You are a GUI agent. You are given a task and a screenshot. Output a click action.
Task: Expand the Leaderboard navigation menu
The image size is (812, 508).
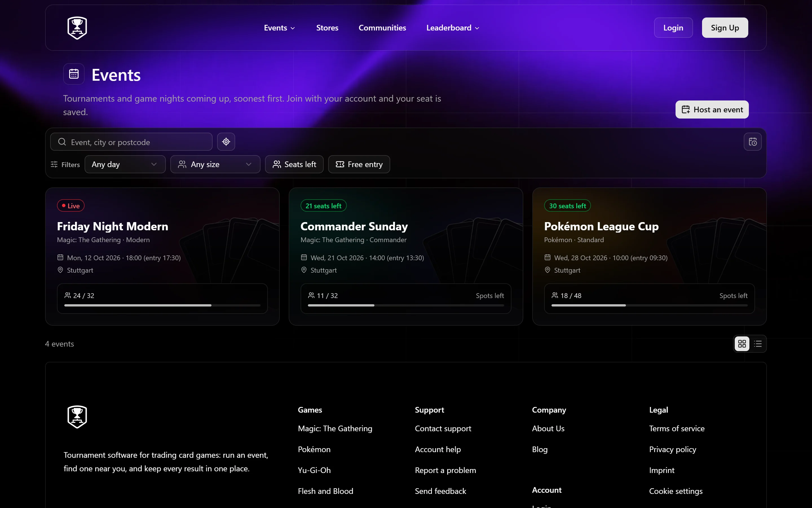(x=453, y=28)
